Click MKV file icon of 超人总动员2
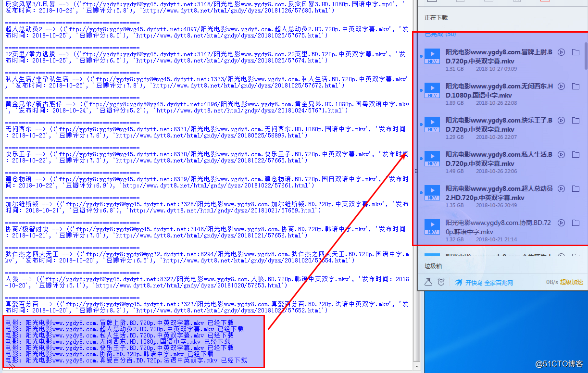 tap(432, 193)
